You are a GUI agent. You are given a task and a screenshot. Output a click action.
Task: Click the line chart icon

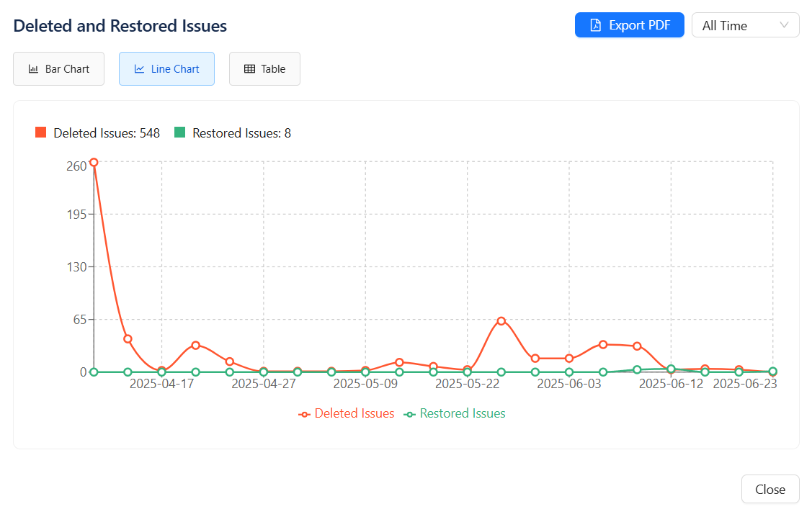tap(139, 69)
